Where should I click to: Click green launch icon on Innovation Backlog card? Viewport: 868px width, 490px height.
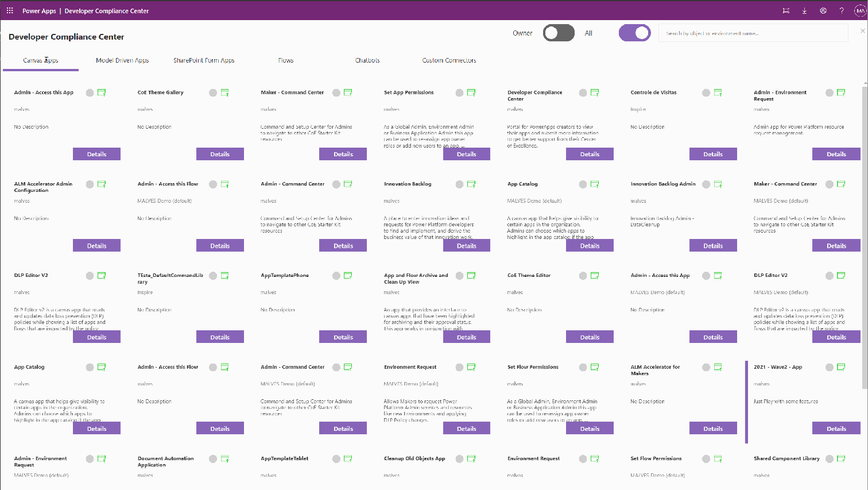(471, 184)
